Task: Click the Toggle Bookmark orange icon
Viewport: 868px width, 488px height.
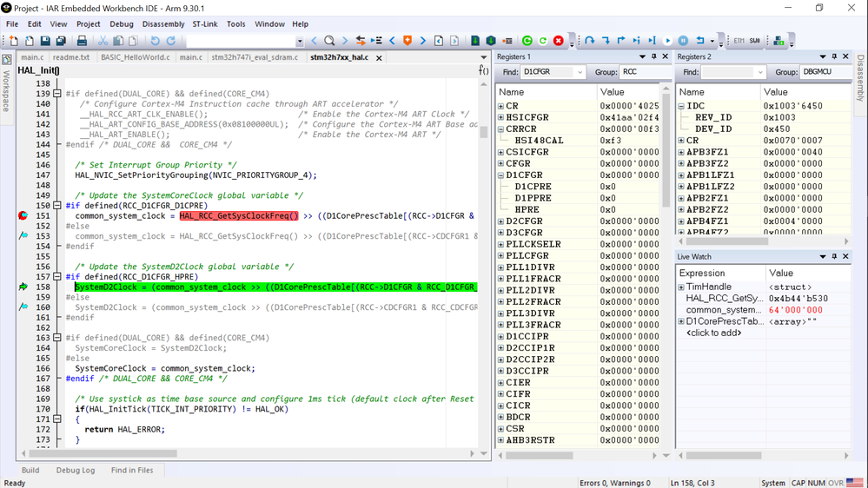Action: tap(407, 41)
